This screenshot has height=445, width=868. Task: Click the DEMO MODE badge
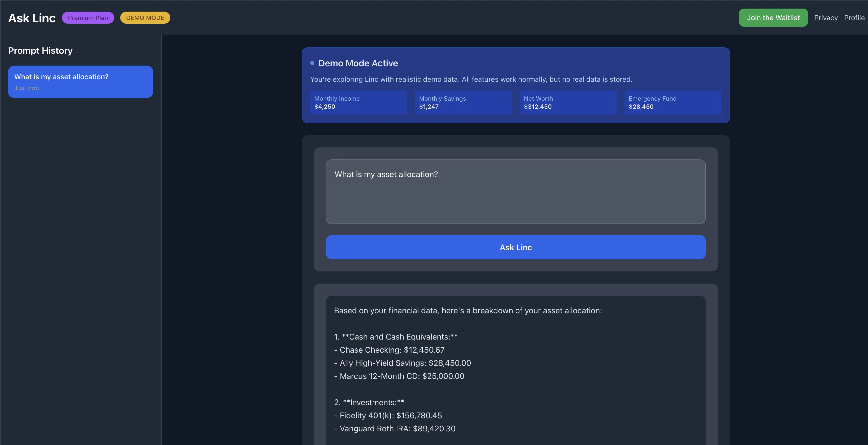(x=145, y=18)
